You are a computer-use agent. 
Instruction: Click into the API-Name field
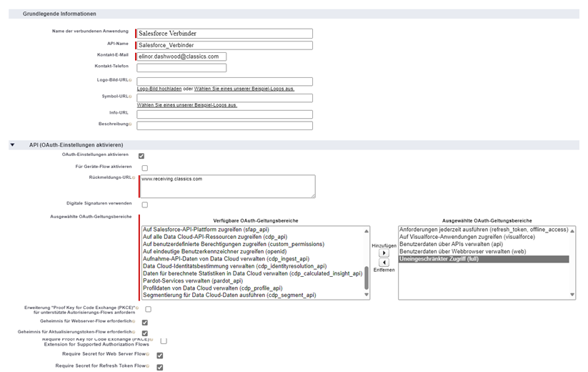224,45
